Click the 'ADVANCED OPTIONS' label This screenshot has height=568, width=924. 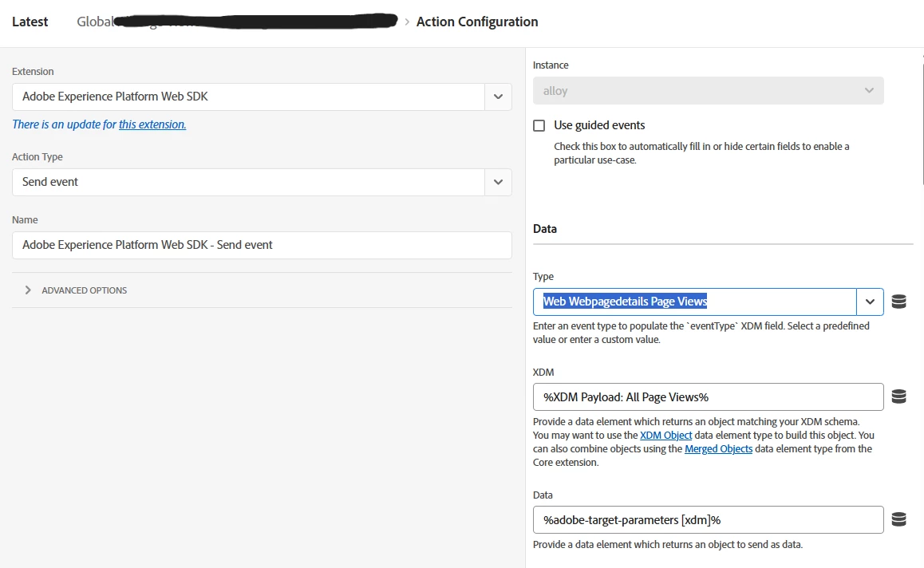point(85,290)
